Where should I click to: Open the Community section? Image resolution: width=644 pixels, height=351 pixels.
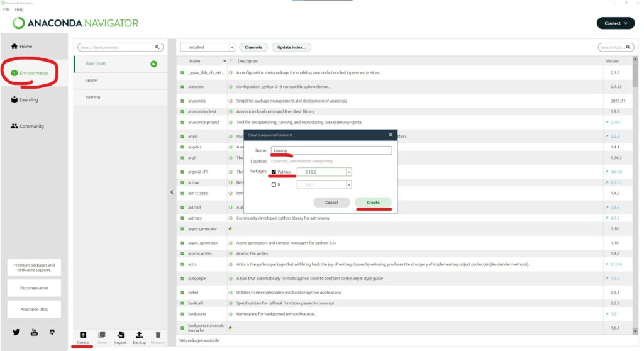coord(27,126)
